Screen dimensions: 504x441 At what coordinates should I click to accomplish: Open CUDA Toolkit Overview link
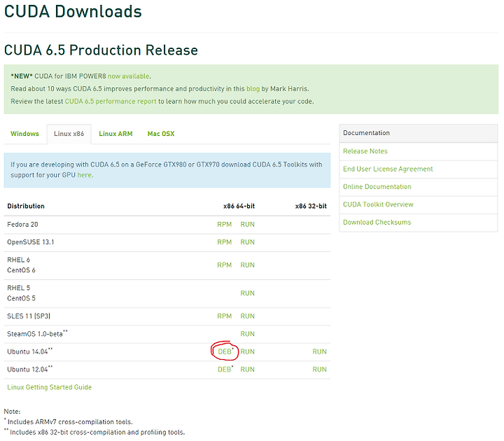point(378,204)
